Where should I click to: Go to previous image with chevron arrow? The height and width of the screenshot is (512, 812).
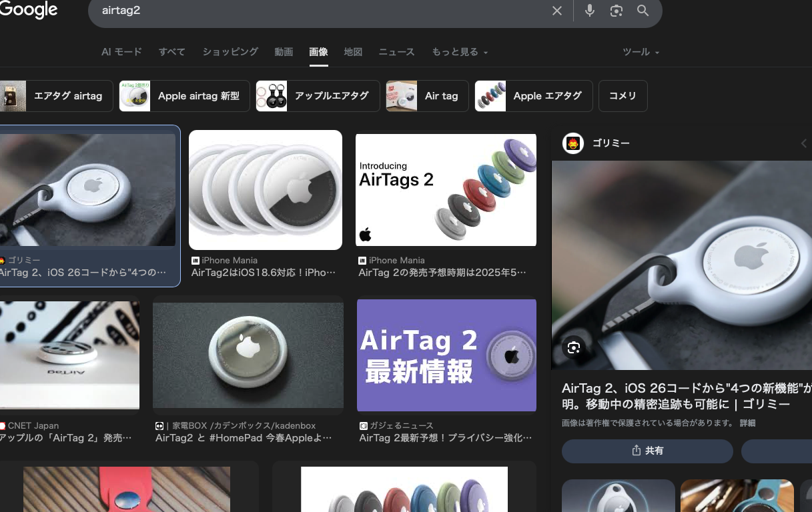click(x=803, y=143)
